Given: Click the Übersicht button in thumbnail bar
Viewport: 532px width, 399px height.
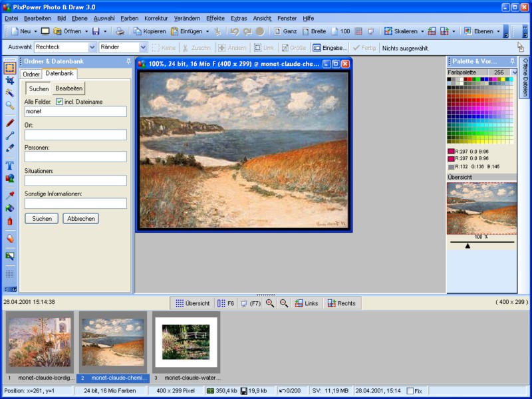Looking at the screenshot, I should pyautogui.click(x=193, y=303).
